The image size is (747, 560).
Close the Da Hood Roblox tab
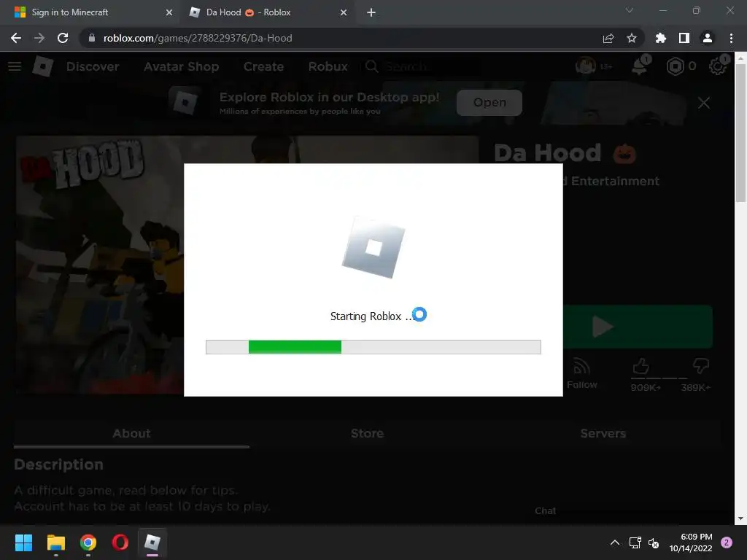pos(344,12)
